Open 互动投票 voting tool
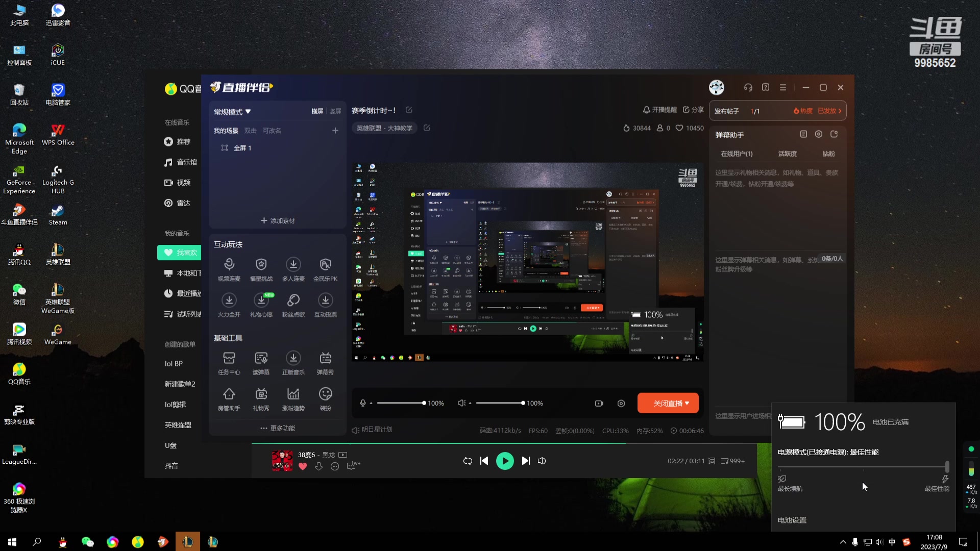980x551 pixels. tap(326, 305)
